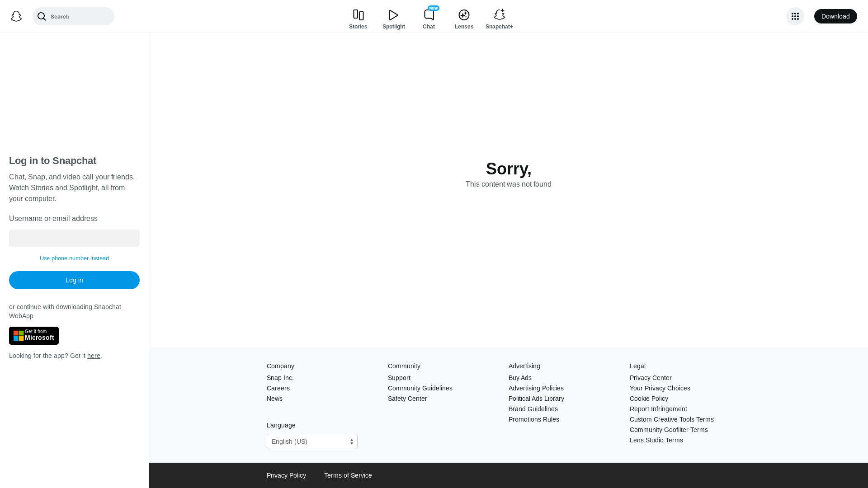Click the Snapchat ghost logo
Image resolution: width=868 pixels, height=488 pixels.
tap(16, 16)
